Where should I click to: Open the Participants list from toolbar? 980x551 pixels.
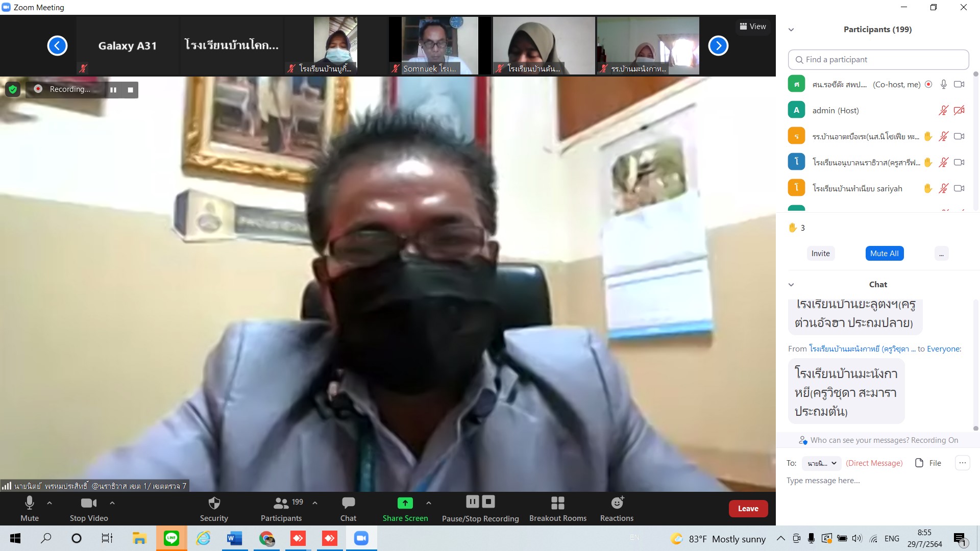(x=281, y=508)
